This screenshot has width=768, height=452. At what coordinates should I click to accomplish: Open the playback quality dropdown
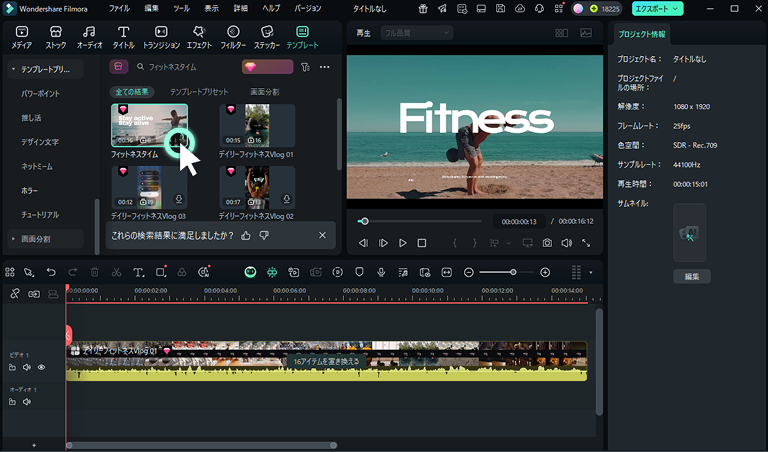tap(416, 33)
